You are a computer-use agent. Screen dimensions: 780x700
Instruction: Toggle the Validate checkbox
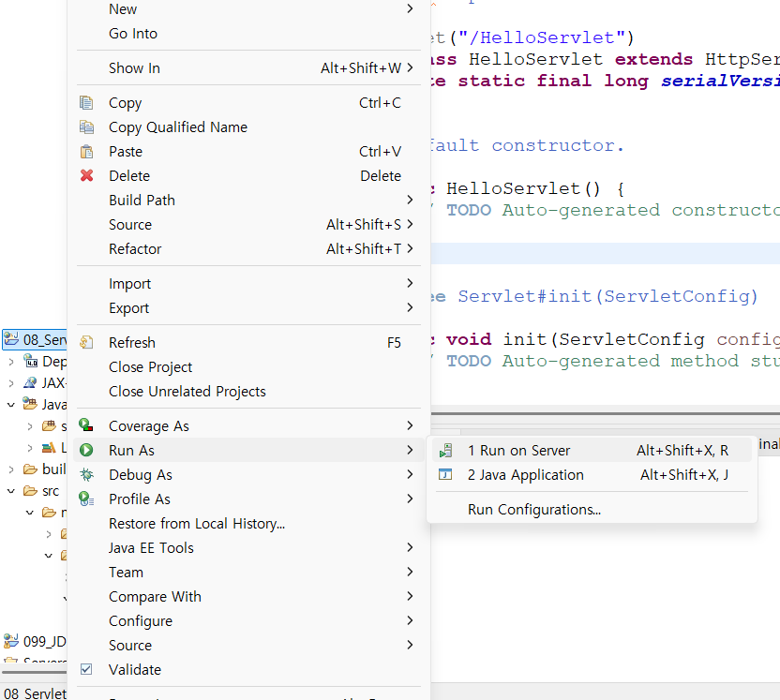(x=86, y=669)
